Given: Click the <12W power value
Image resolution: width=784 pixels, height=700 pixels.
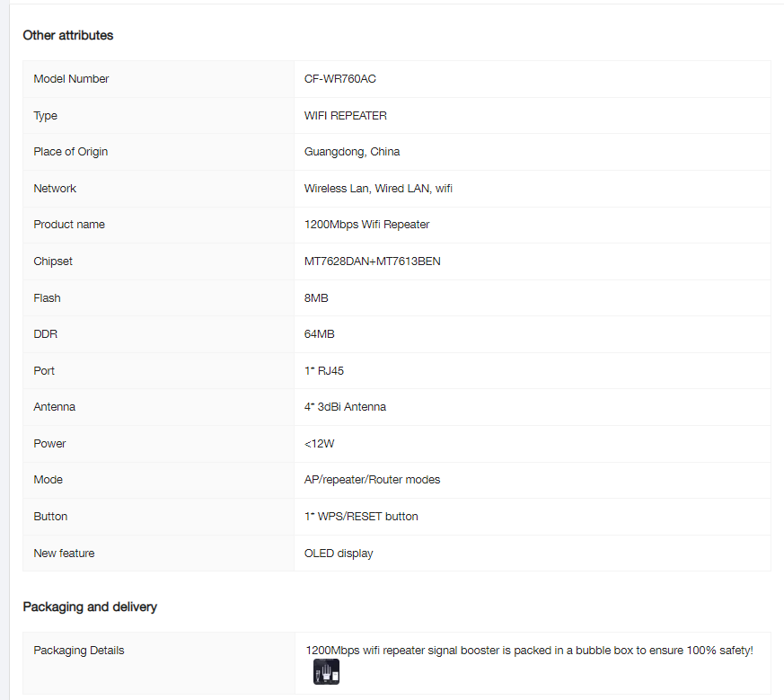Looking at the screenshot, I should 320,444.
